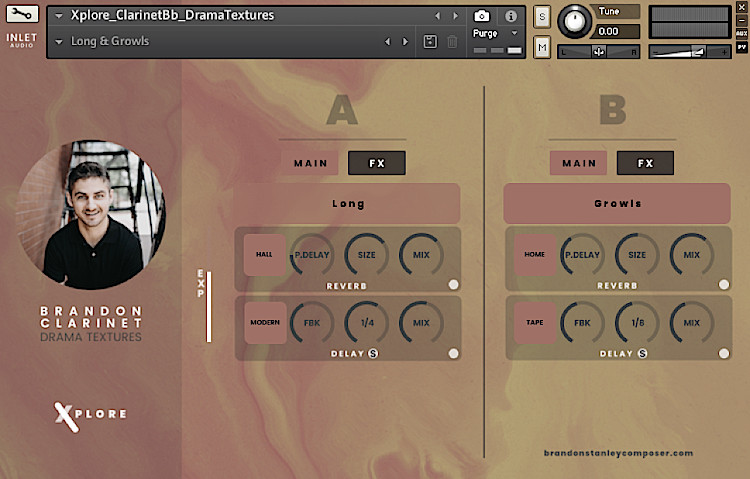Toggle section B Delay on/off dot
The height and width of the screenshot is (479, 750).
tap(723, 353)
